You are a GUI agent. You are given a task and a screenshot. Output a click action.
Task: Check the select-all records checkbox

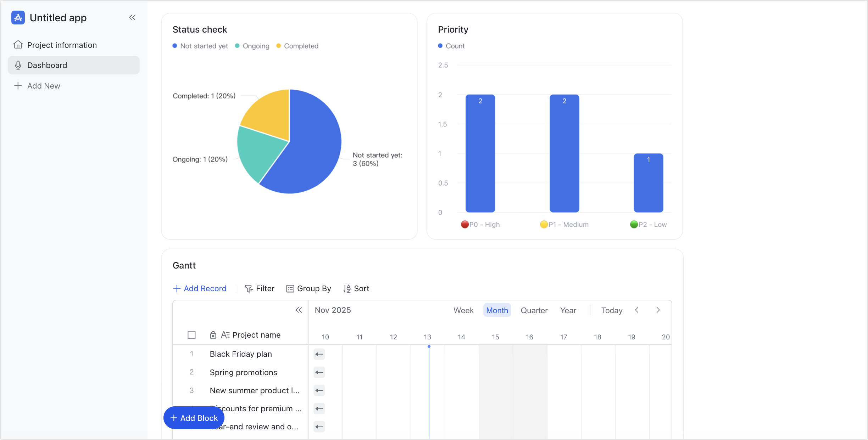[x=191, y=335]
